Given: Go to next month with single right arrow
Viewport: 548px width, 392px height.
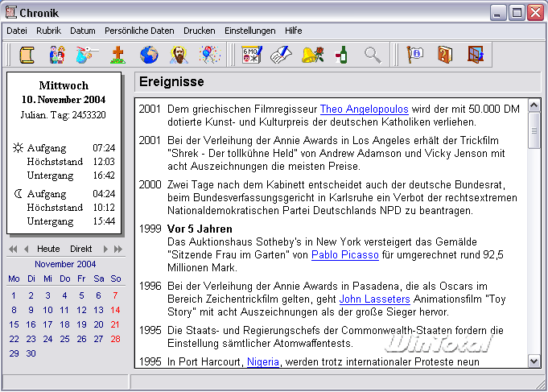Looking at the screenshot, I should [x=104, y=249].
